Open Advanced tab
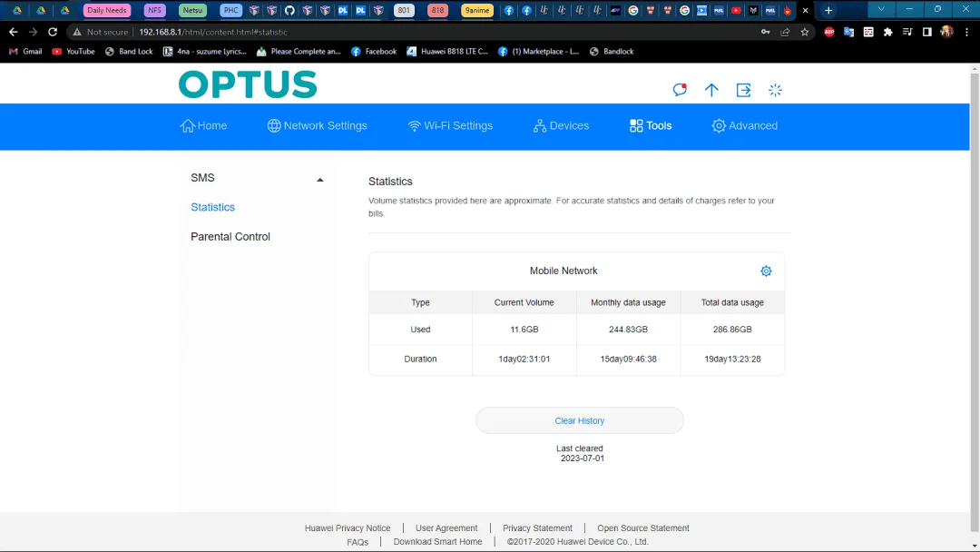980x552 pixels. point(744,125)
